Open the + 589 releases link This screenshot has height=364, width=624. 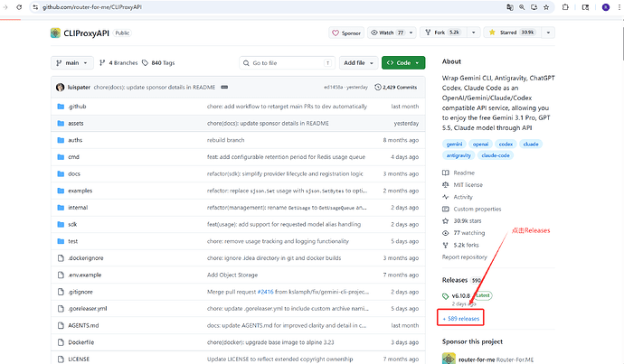click(x=461, y=318)
